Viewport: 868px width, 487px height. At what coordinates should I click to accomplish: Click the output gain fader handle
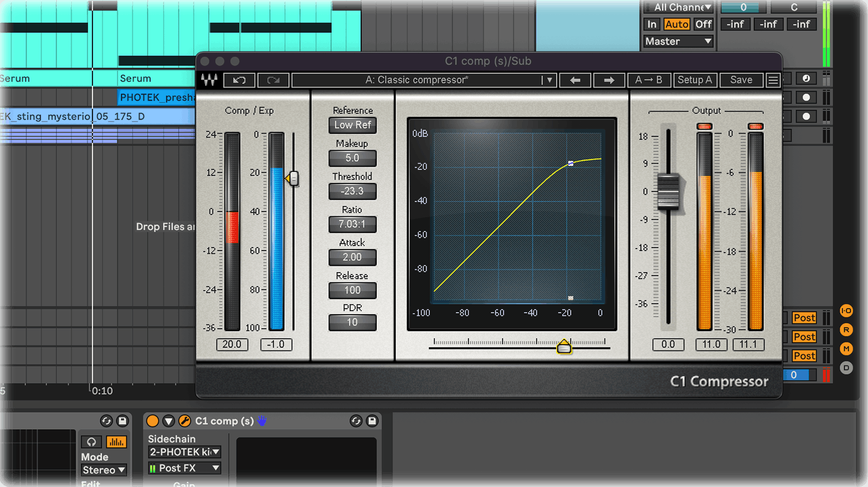[668, 191]
